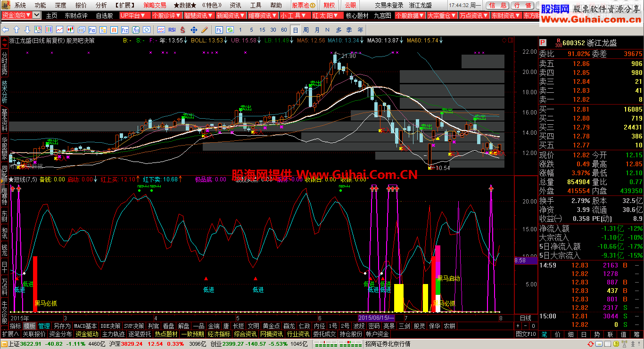
Task: Click the F5 toolbar icon
Action: click(219, 29)
